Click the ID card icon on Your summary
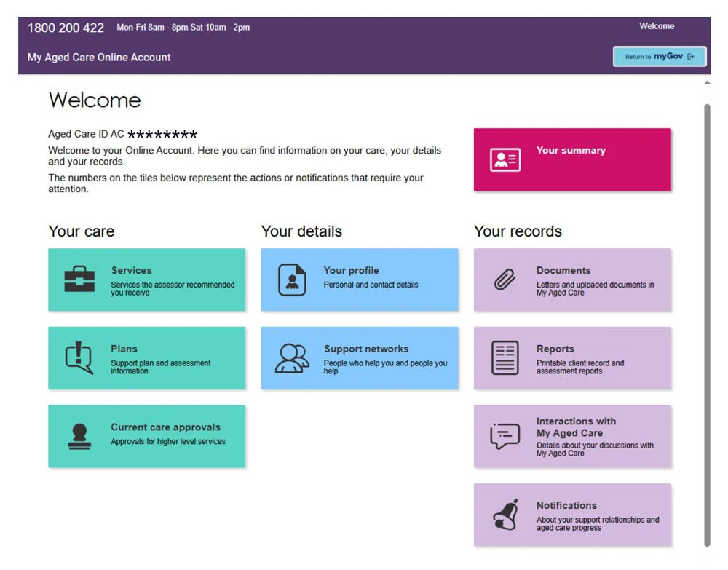Viewport: 728px width, 570px height. [x=505, y=159]
